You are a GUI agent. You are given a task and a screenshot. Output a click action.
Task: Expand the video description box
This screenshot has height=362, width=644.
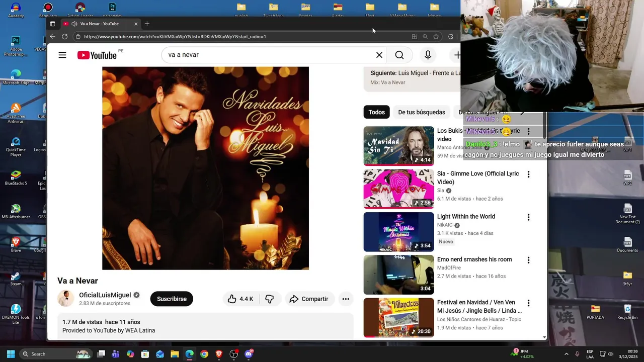[205, 326]
